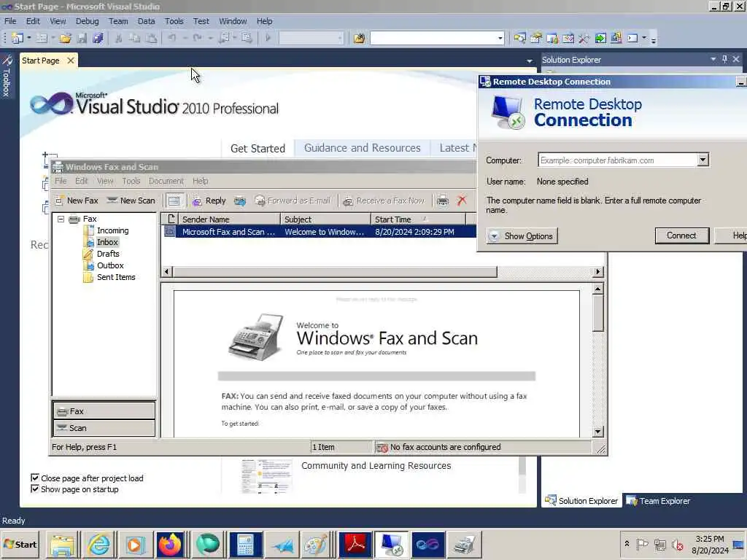Screen dimensions: 747x560
Task: Open Internet Explorer from the taskbar
Action: coord(98,544)
